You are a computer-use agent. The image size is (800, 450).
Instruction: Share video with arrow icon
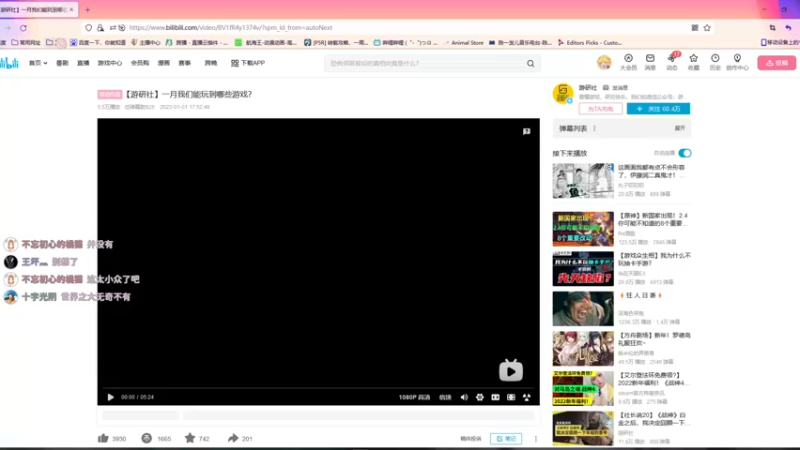pos(233,438)
